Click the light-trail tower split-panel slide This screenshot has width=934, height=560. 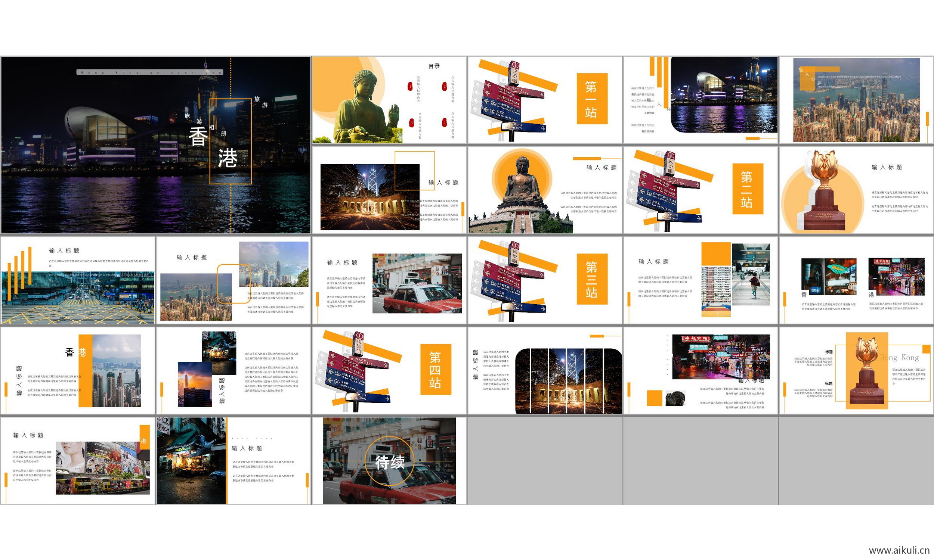545,371
